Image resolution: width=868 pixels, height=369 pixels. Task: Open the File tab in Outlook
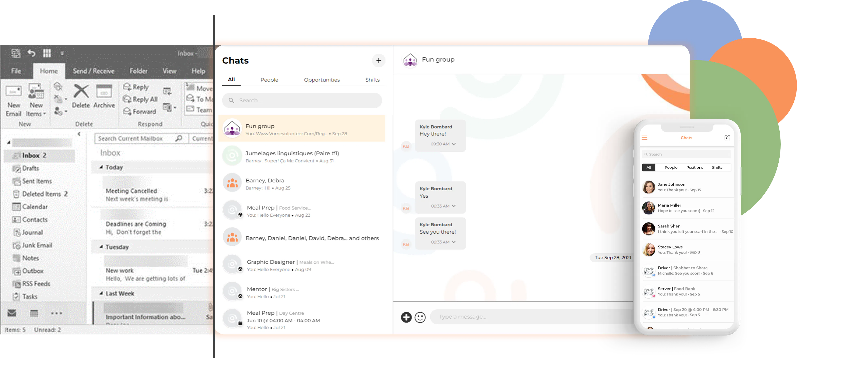16,71
